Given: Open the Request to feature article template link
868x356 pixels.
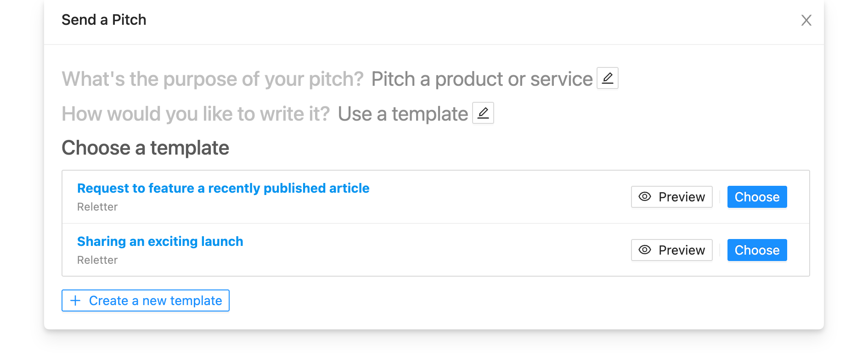Looking at the screenshot, I should (223, 188).
